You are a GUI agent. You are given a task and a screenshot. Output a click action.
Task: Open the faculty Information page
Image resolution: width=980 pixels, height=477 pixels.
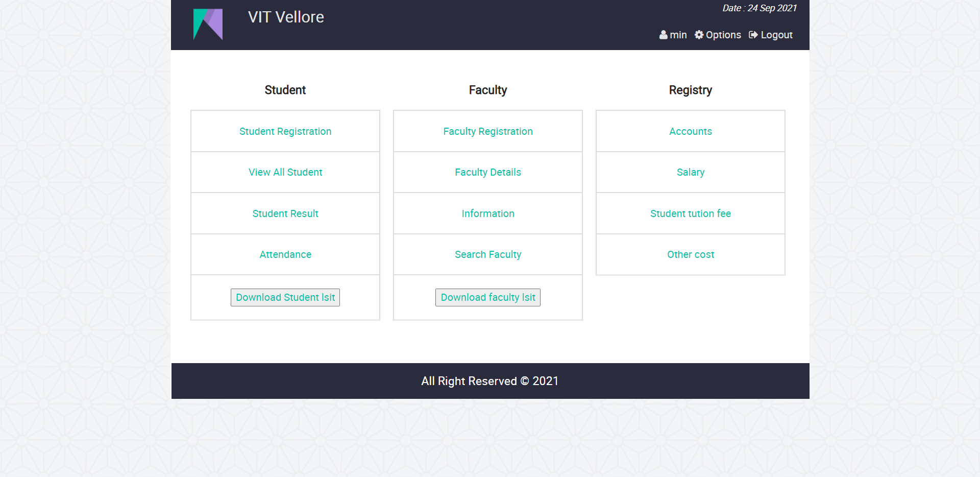(487, 213)
